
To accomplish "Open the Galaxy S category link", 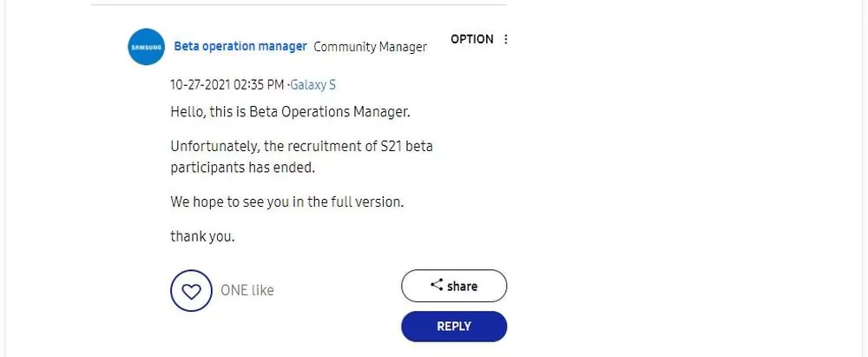I will click(312, 85).
